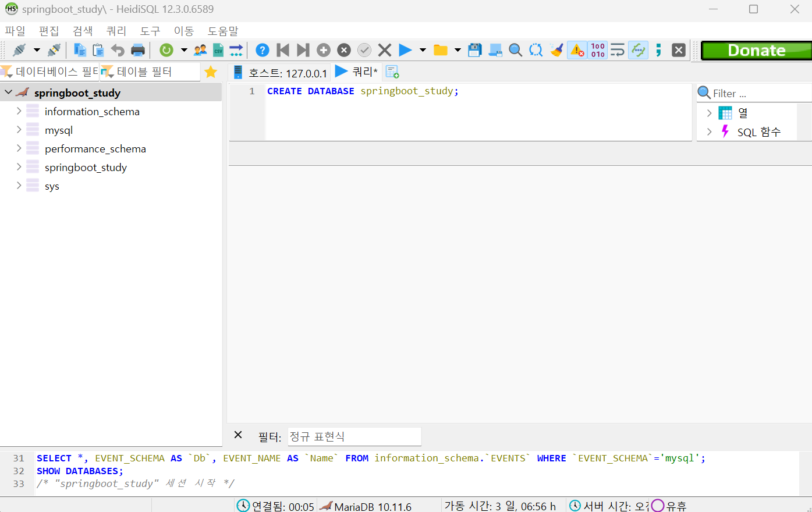Select the performance_schema tree item
812x512 pixels.
pos(95,148)
